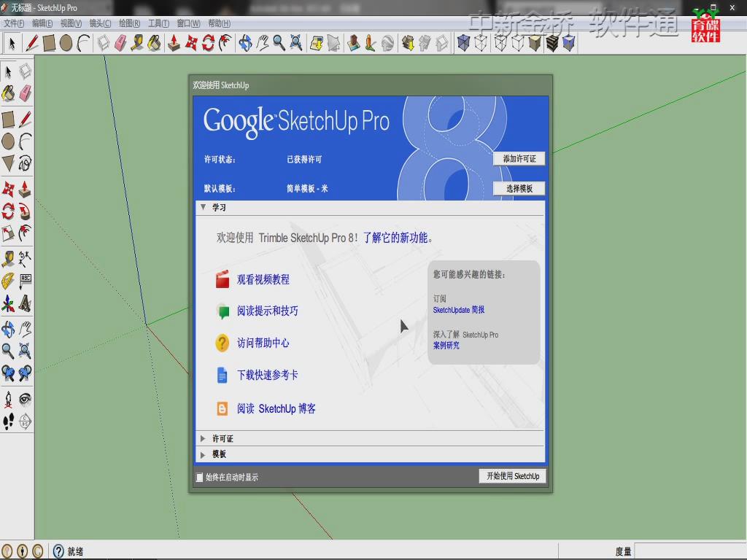
Task: Select the Orbit tool in the top toolbar
Action: click(x=245, y=43)
